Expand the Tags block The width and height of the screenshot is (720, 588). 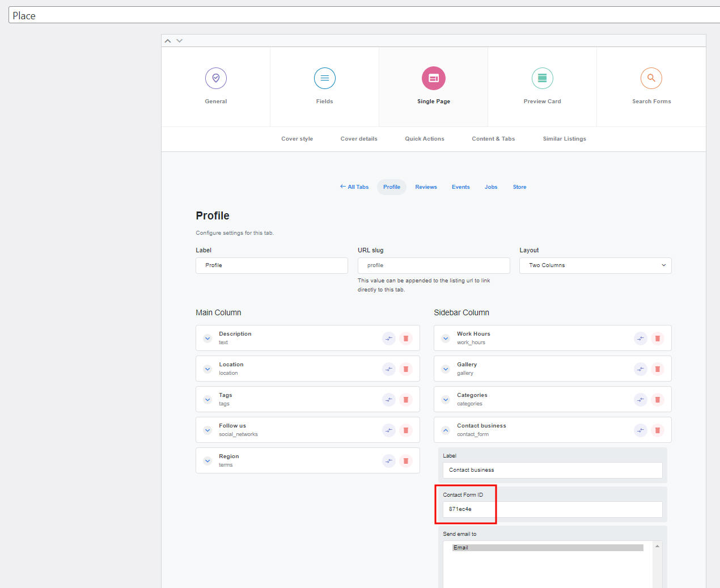(x=207, y=400)
